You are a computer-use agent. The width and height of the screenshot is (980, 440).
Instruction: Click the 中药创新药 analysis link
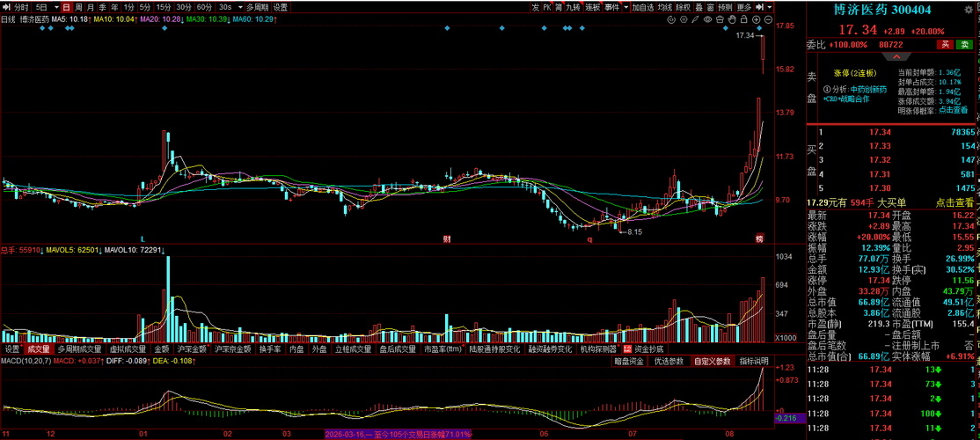pos(868,90)
